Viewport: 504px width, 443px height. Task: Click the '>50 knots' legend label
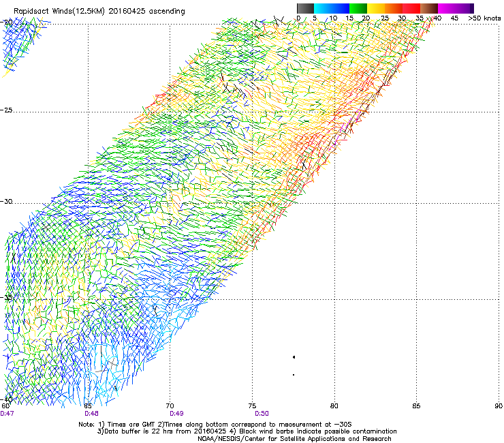(x=484, y=18)
